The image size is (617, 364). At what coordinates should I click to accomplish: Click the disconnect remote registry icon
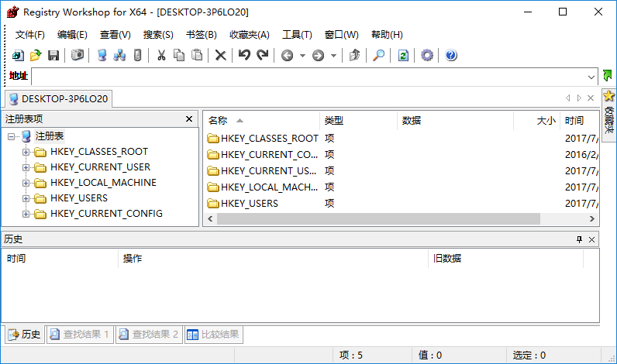[x=137, y=56]
